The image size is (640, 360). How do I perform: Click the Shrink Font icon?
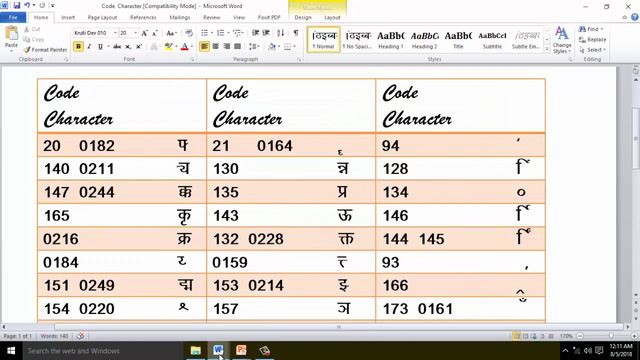155,33
